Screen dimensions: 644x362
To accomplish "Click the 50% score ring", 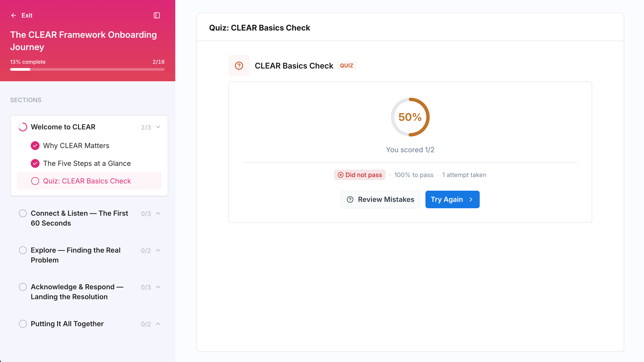I will click(x=410, y=117).
